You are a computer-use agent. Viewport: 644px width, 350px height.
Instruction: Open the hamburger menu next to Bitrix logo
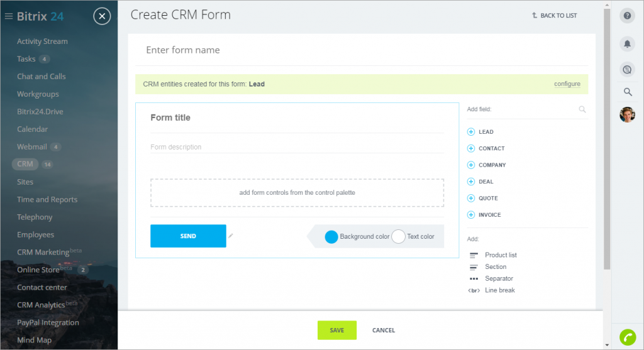tap(9, 16)
